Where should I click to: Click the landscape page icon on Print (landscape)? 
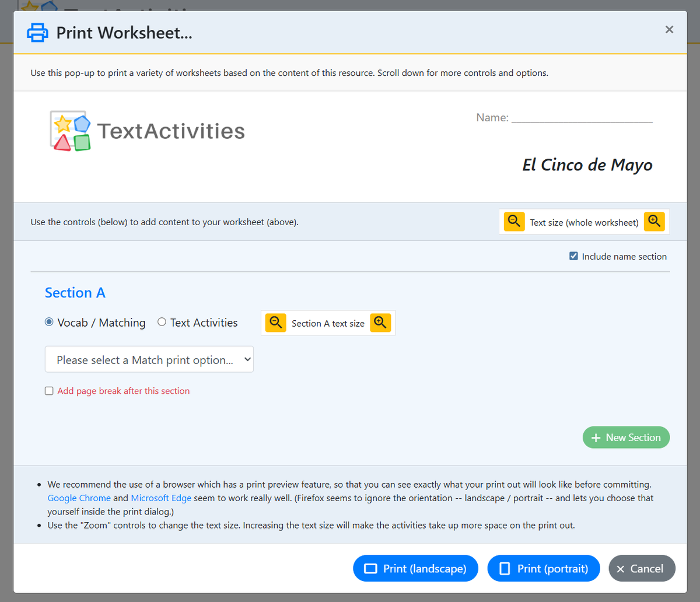[x=370, y=568]
